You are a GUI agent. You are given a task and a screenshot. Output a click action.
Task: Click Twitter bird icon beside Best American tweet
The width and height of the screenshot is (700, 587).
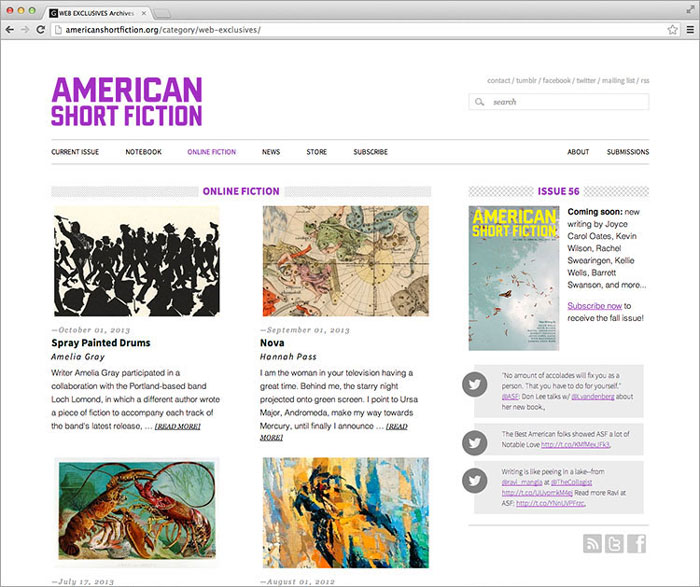pyautogui.click(x=475, y=443)
